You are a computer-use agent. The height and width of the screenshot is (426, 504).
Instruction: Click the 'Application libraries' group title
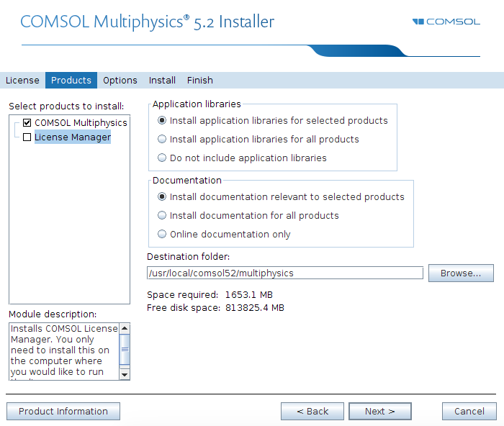pyautogui.click(x=197, y=104)
